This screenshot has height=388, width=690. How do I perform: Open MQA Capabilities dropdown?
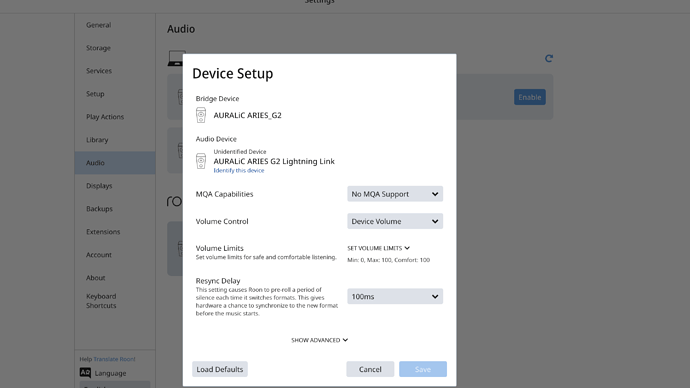pyautogui.click(x=395, y=194)
